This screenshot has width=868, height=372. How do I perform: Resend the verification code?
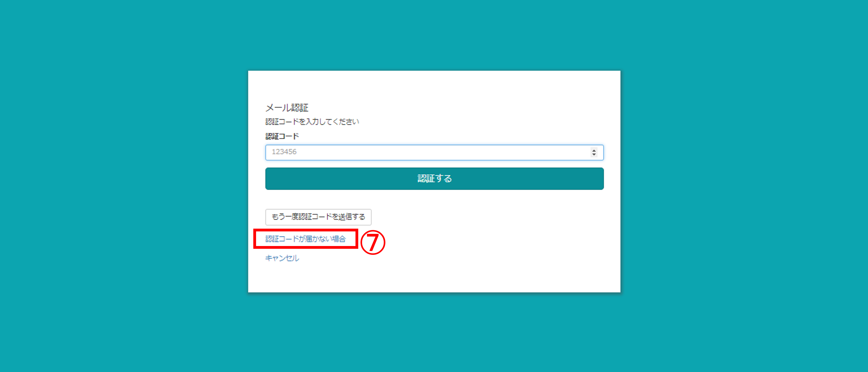coord(318,217)
